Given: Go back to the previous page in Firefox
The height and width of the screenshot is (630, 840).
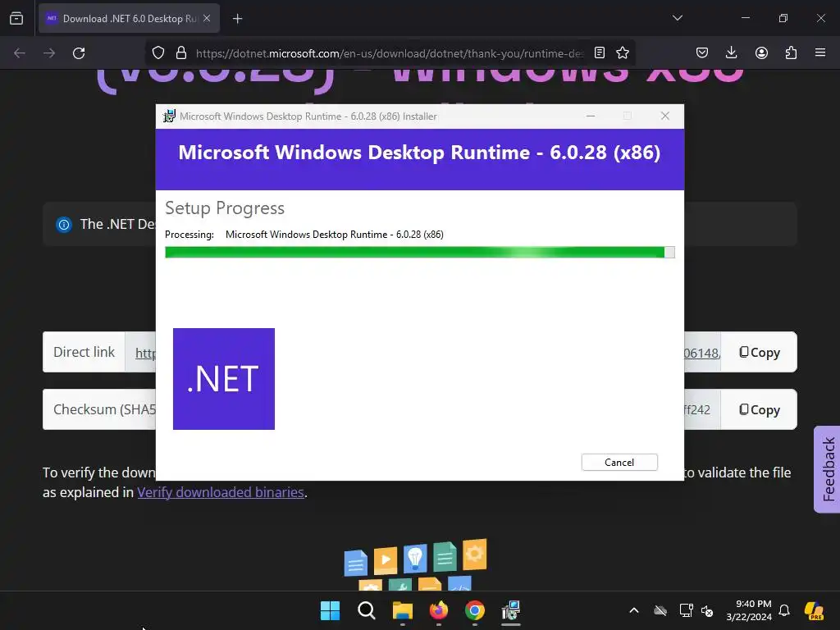Looking at the screenshot, I should tap(20, 53).
